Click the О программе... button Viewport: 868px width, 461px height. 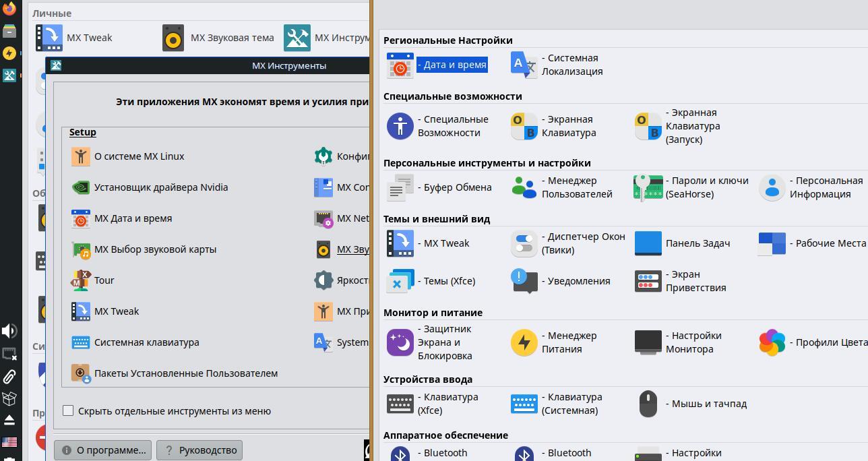coord(102,450)
